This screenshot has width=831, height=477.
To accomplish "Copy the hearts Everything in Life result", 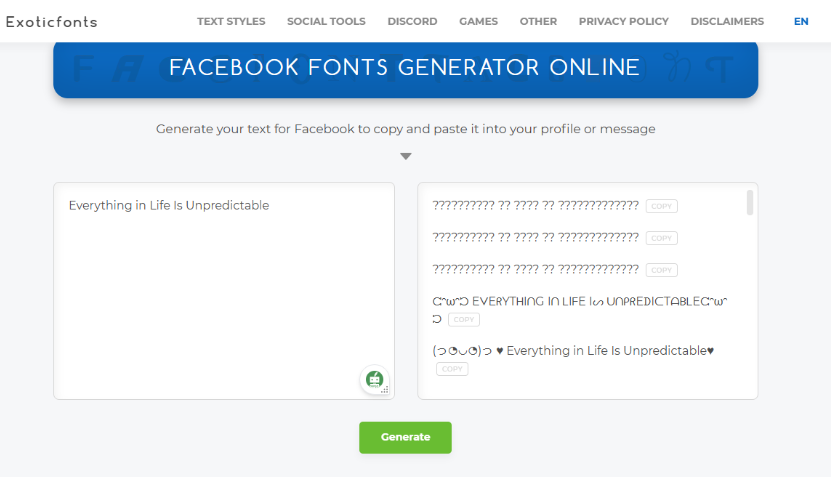I will coord(452,369).
